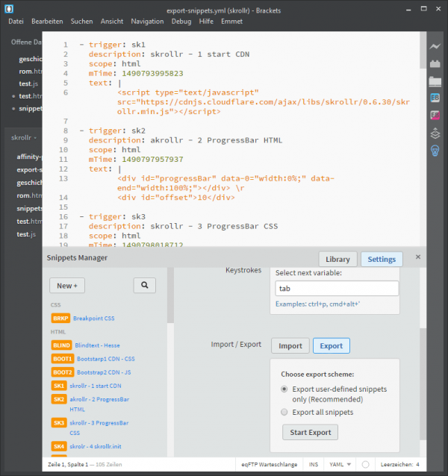Toggle Leerzeichen indentation type label
Viewport: 448px width, 476px height.
(x=396, y=465)
